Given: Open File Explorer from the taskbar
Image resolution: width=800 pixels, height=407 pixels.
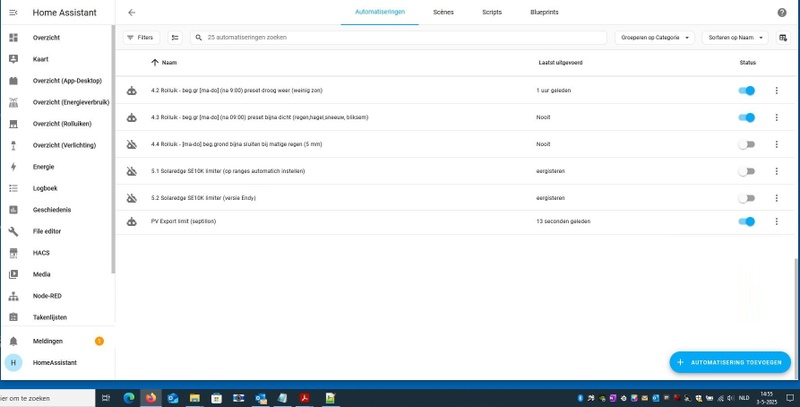Looking at the screenshot, I should pyautogui.click(x=194, y=398).
